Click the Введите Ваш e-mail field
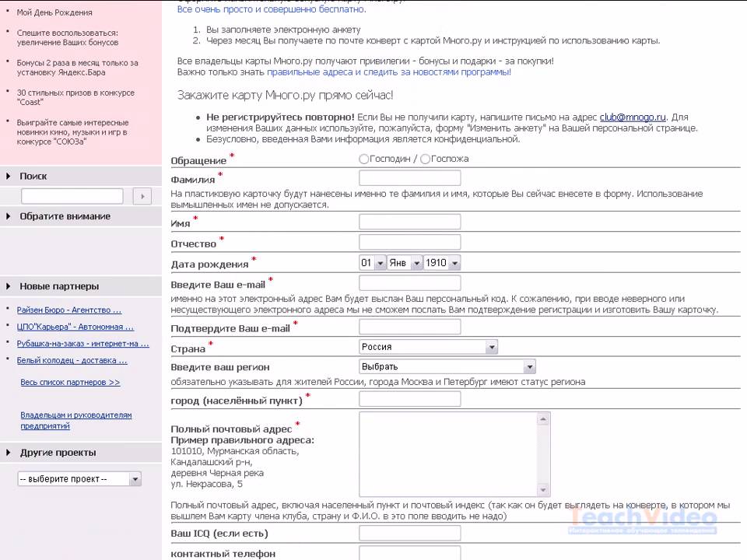Screen dimensions: 747x560 coord(410,283)
